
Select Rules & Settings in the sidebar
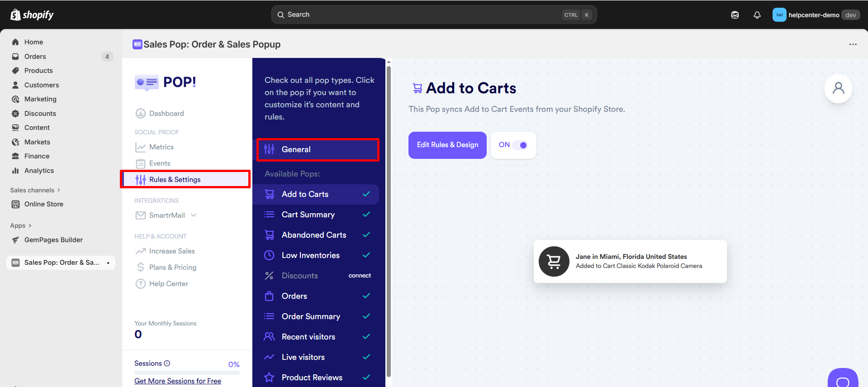185,180
